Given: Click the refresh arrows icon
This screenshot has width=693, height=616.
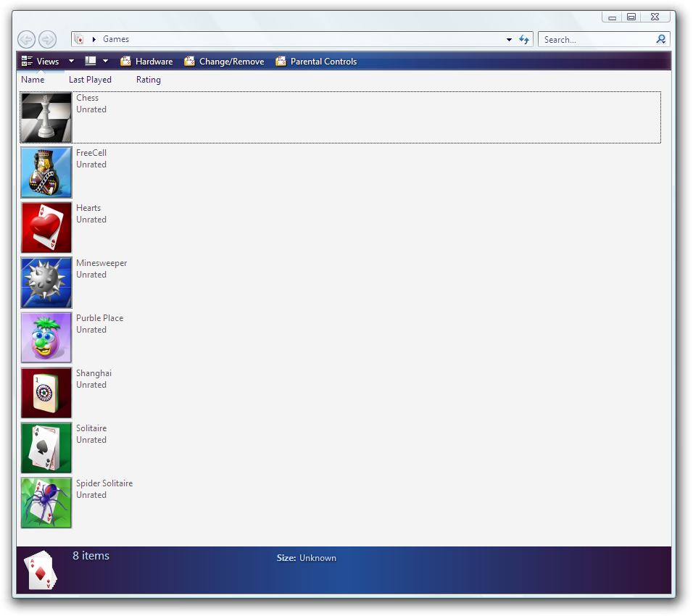Looking at the screenshot, I should (x=523, y=39).
